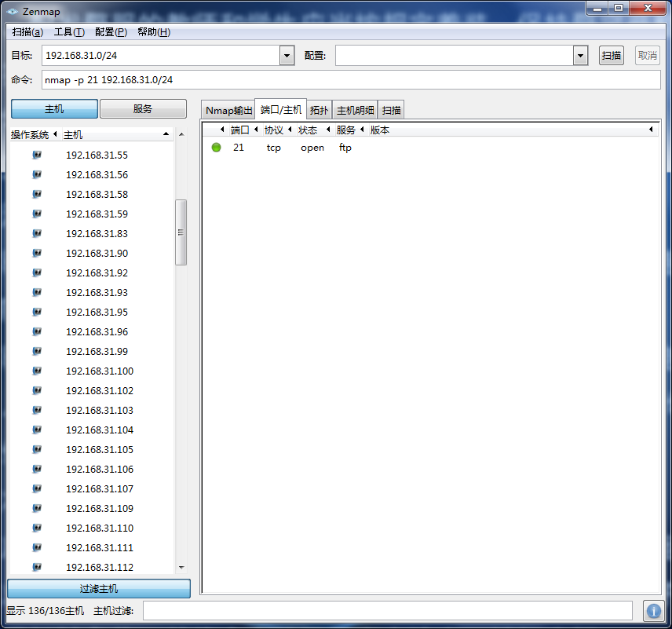Click OS icon beside host 192.168.31.59
Viewport: 672px width, 629px height.
pos(37,214)
